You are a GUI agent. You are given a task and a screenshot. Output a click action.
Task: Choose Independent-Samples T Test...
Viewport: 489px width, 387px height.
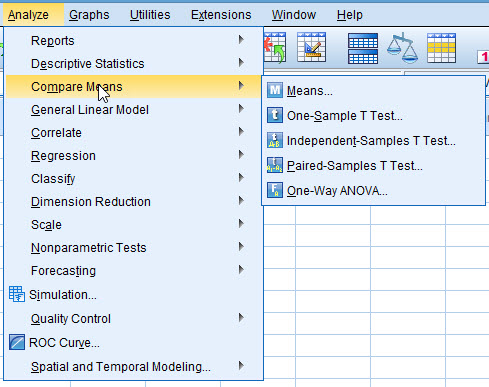(373, 141)
